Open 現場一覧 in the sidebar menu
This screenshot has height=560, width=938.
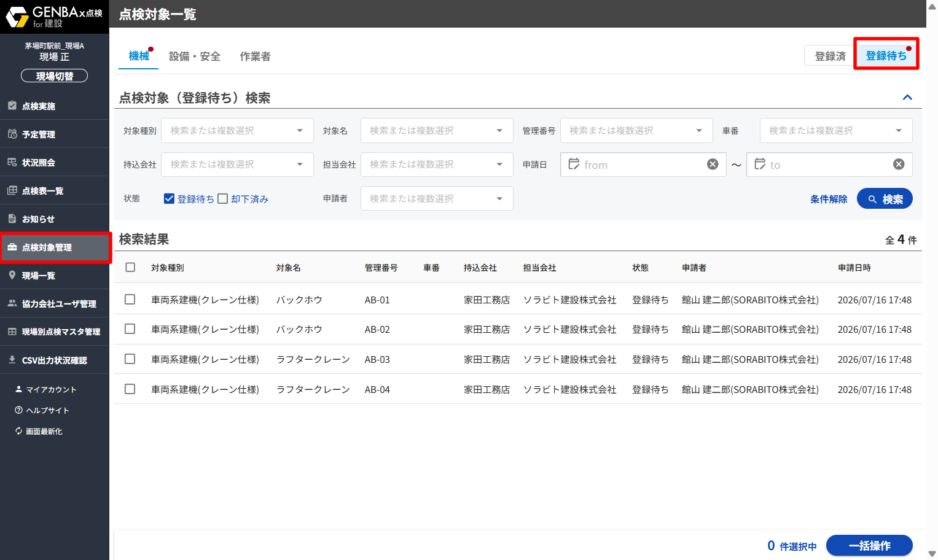[x=55, y=275]
